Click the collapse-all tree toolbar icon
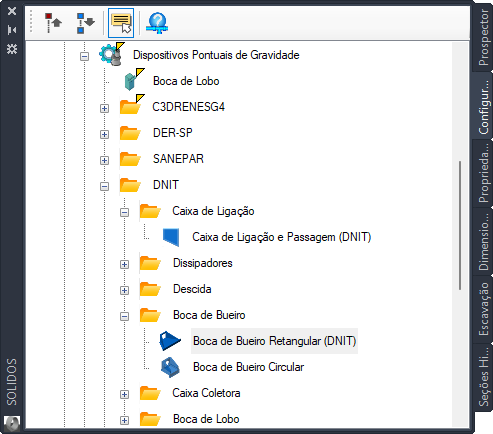This screenshot has height=434, width=493. pos(53,23)
